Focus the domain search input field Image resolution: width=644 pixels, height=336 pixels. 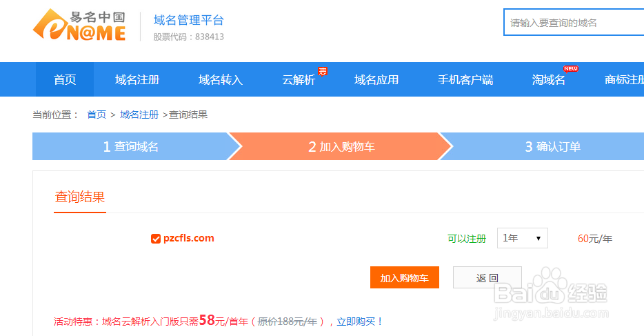pos(574,23)
